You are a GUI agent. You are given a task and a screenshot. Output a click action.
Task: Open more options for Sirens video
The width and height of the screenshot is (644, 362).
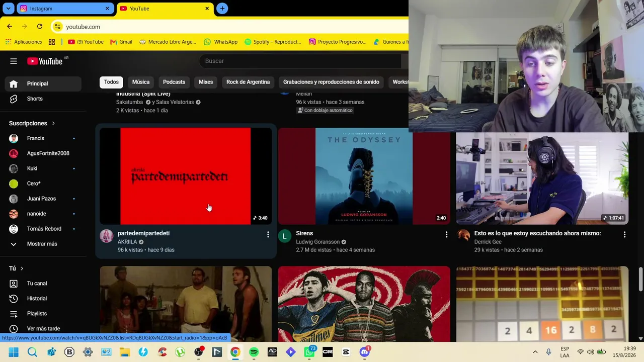point(446,234)
